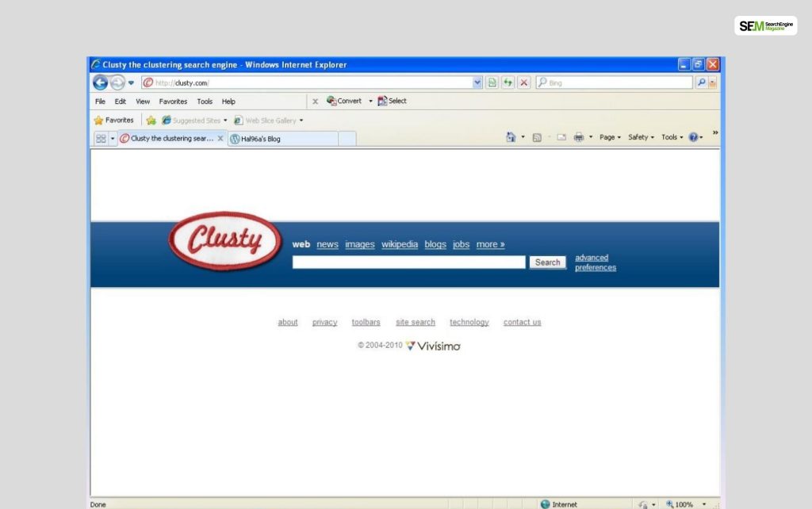
Task: Click the Convert toolbar button
Action: click(344, 101)
